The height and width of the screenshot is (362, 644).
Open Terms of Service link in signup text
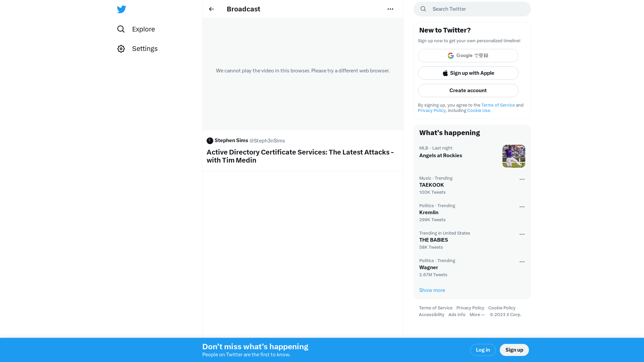(498, 105)
